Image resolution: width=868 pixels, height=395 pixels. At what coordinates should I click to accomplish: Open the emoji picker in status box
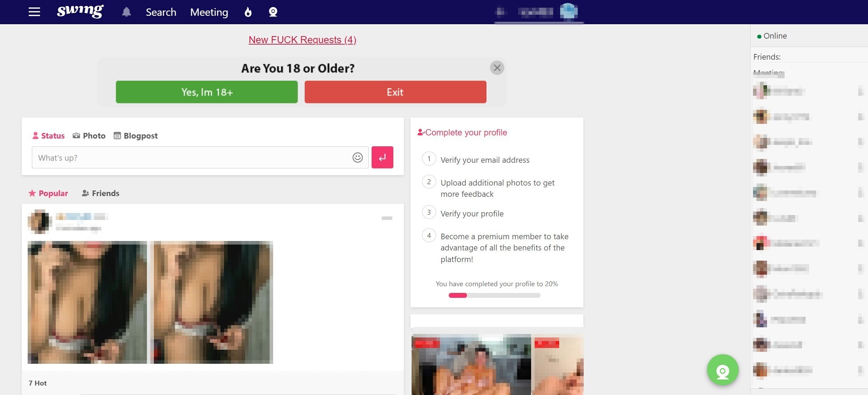[357, 158]
